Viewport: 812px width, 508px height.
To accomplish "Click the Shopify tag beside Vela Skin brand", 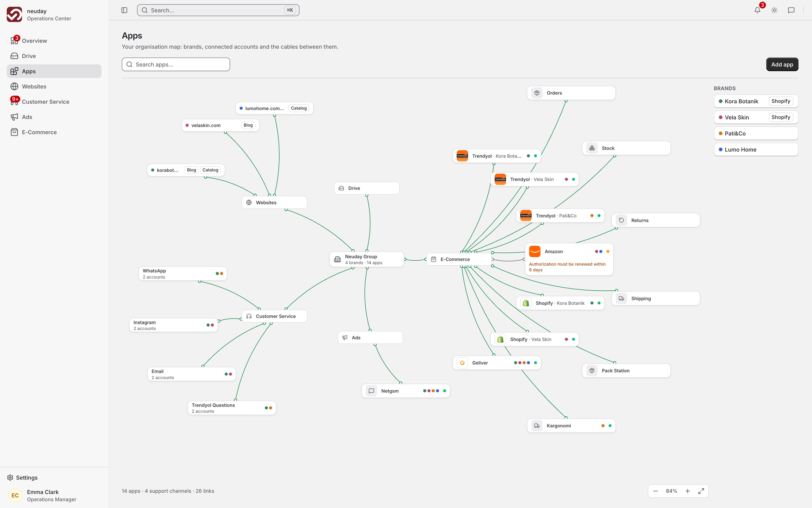I will pos(781,117).
